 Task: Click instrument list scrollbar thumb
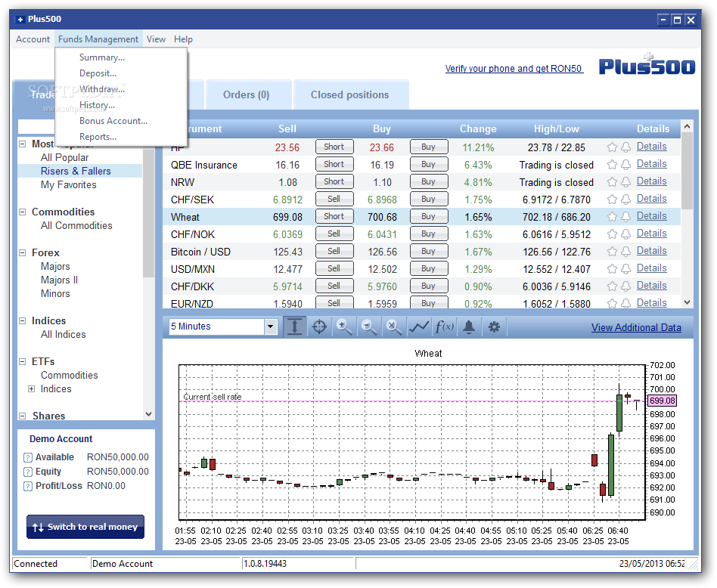click(687, 171)
